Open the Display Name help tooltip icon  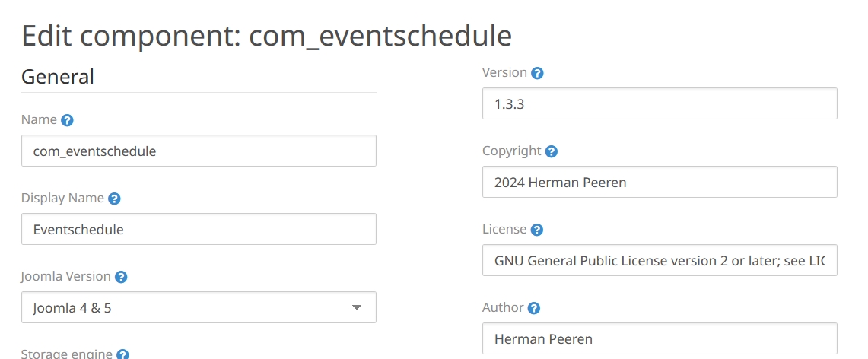[114, 199]
